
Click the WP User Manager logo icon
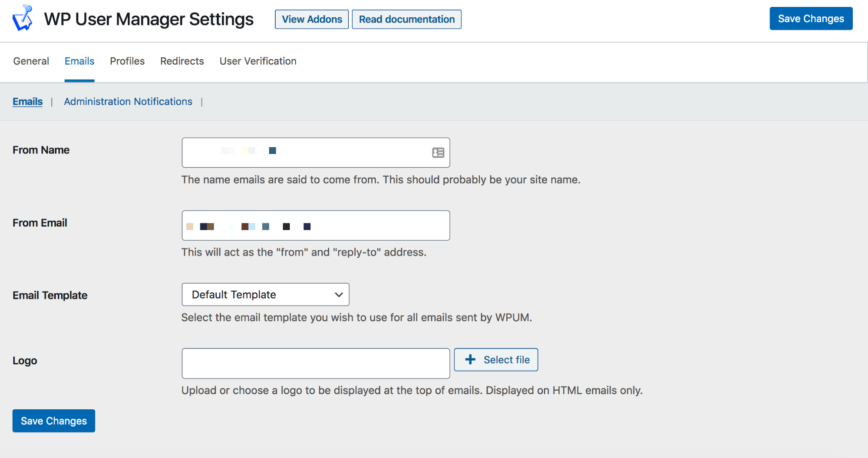pyautogui.click(x=23, y=18)
